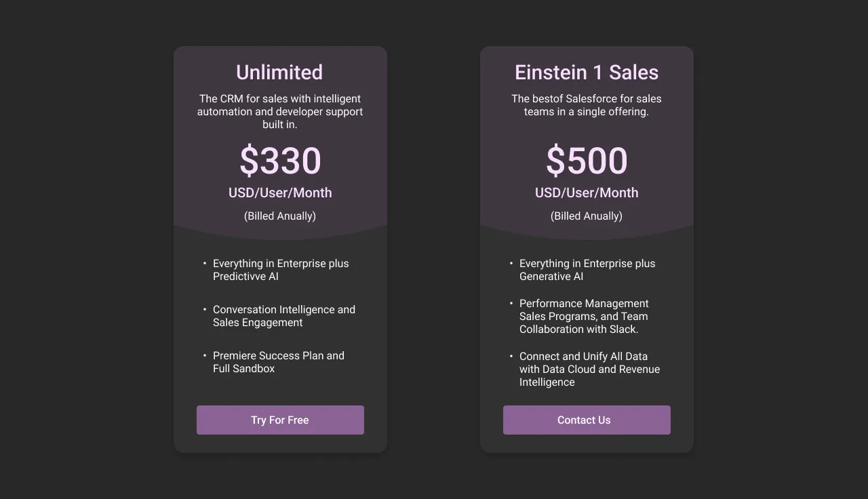
Task: Click the Contact Us button
Action: 586,420
